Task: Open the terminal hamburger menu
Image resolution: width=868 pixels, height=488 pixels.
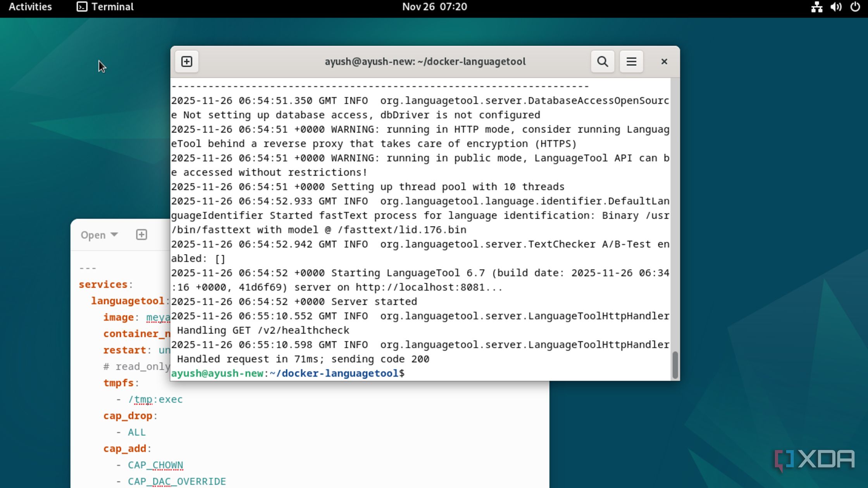Action: coord(631,62)
